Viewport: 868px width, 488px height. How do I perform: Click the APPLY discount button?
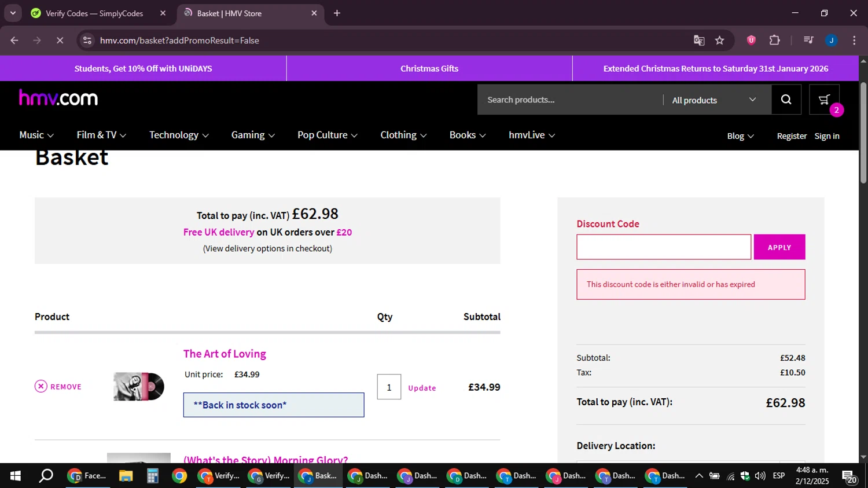(779, 247)
